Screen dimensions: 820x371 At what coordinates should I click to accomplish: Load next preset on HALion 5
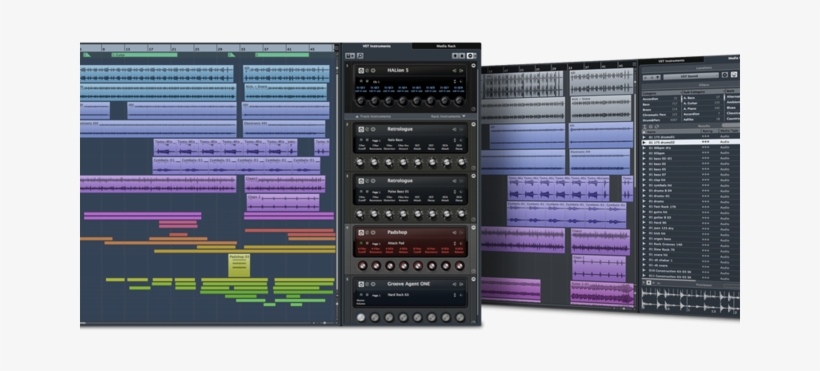tap(461, 71)
